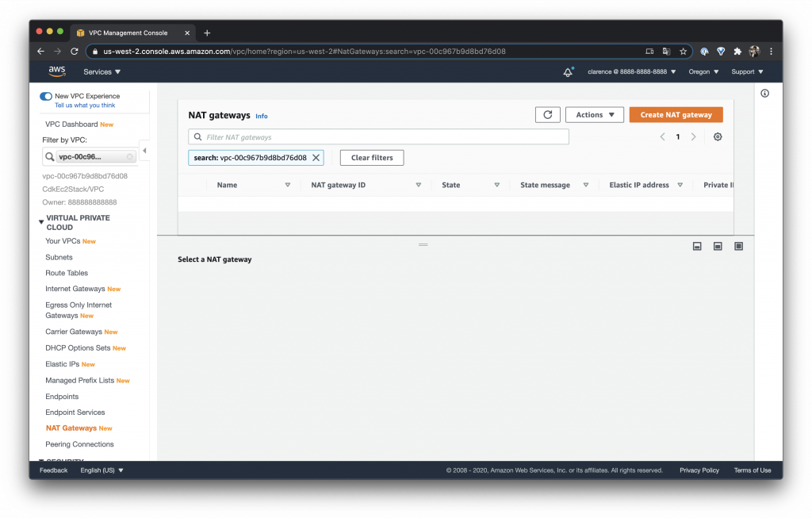Screen dimensions: 812x518
Task: Go forward in browser history
Action: click(57, 52)
